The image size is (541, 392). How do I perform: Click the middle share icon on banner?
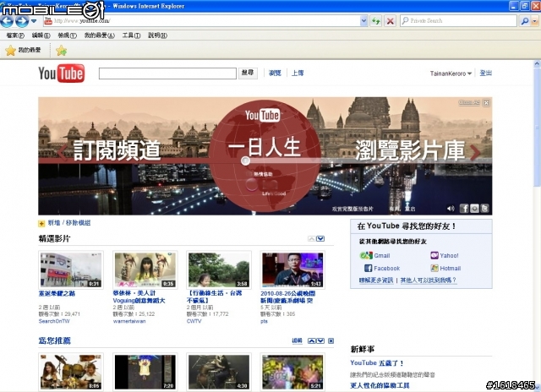click(x=474, y=208)
